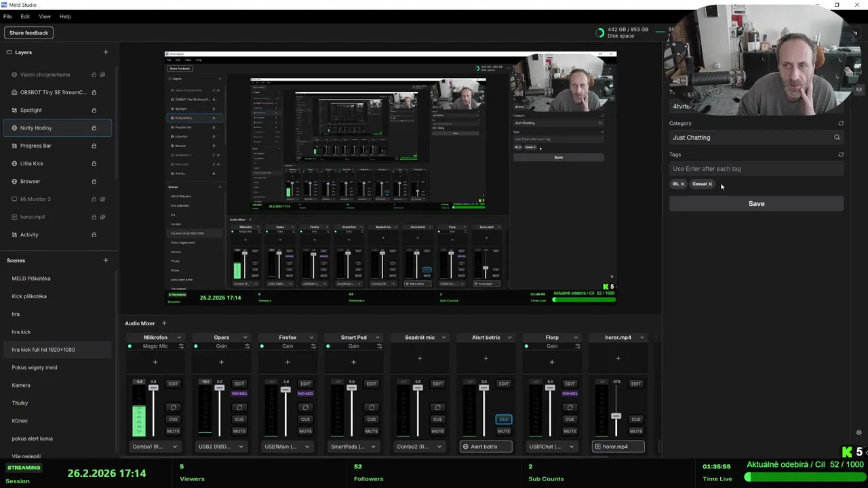Open Firefox Gain effect settings sliders icon
Image resolution: width=868 pixels, height=488 pixels.
point(313,346)
